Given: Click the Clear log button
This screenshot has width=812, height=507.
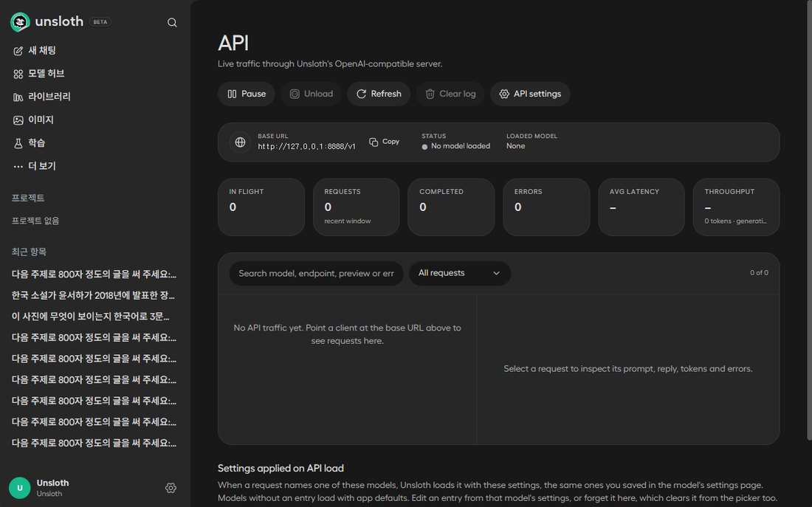Looking at the screenshot, I should (x=450, y=94).
